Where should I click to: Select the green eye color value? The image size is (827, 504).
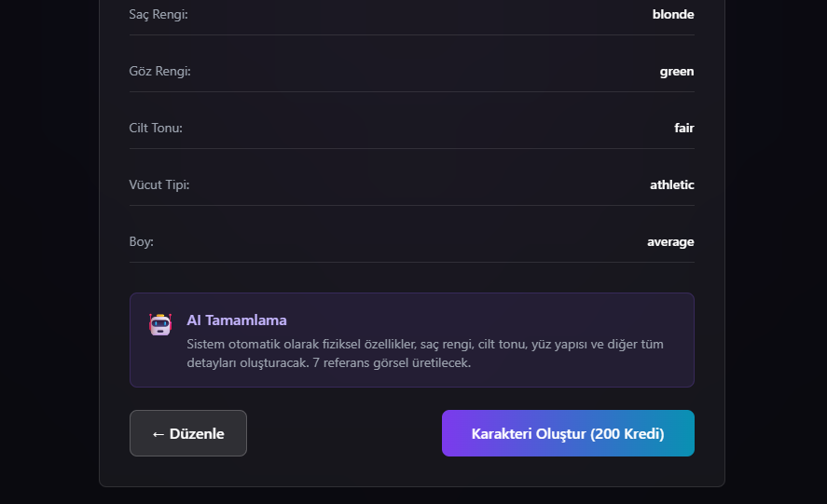pos(677,71)
